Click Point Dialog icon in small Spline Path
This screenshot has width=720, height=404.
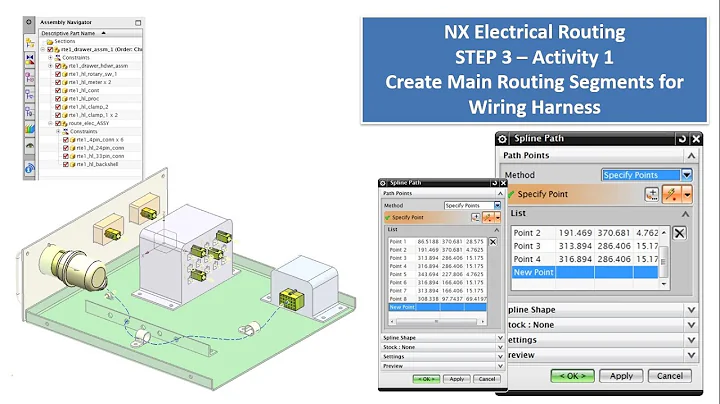point(476,217)
